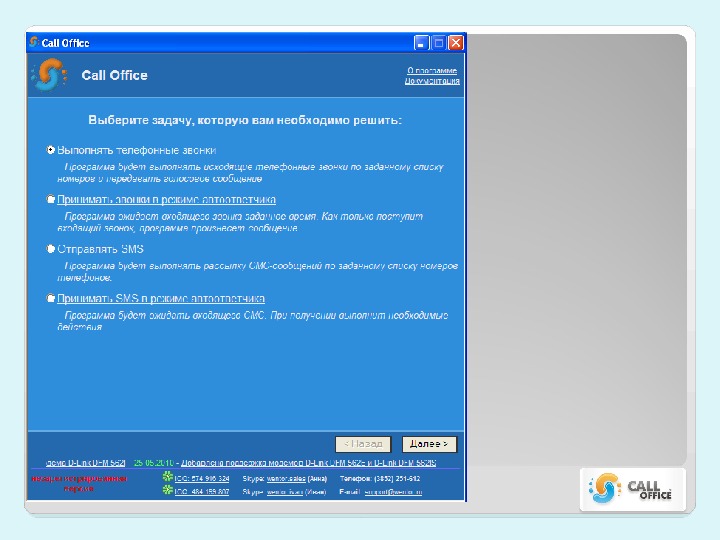Click the description under 'Выполнять телефонные звонки'
Viewport: 720px width, 540px height.
(250, 173)
